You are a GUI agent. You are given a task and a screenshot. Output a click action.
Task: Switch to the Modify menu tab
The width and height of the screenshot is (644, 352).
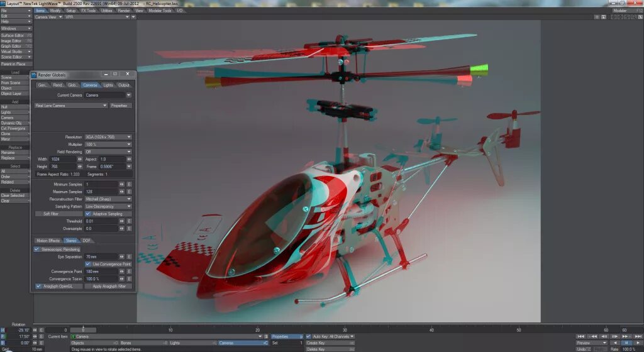click(x=55, y=10)
